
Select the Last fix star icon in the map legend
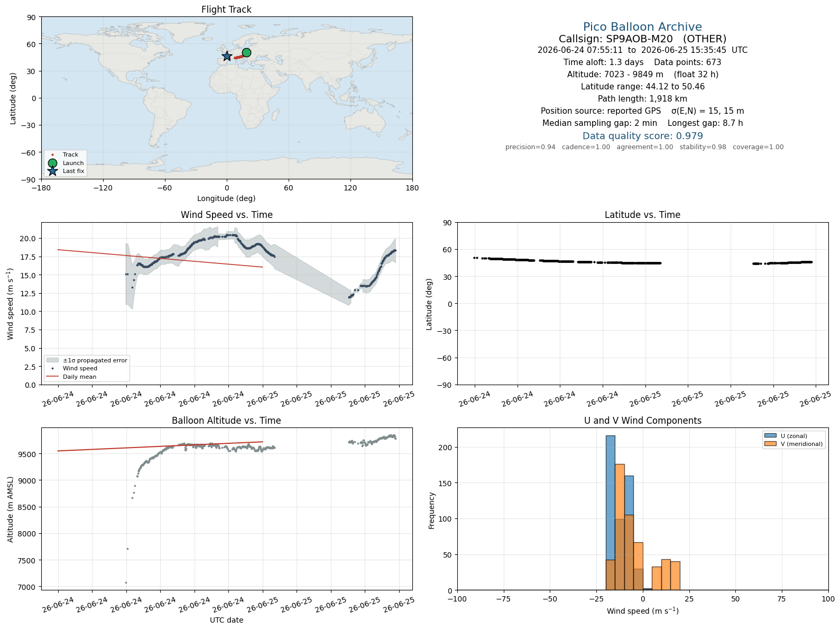coord(52,171)
